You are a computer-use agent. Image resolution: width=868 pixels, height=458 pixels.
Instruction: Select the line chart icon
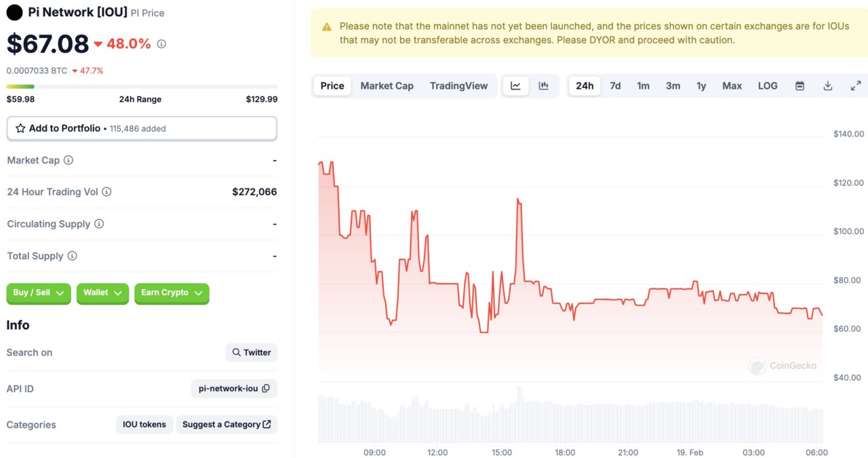[x=515, y=85]
